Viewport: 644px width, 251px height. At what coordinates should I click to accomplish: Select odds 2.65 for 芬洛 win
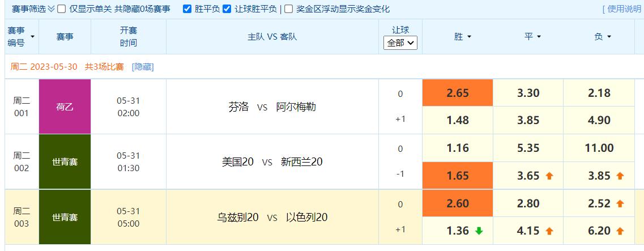point(458,93)
